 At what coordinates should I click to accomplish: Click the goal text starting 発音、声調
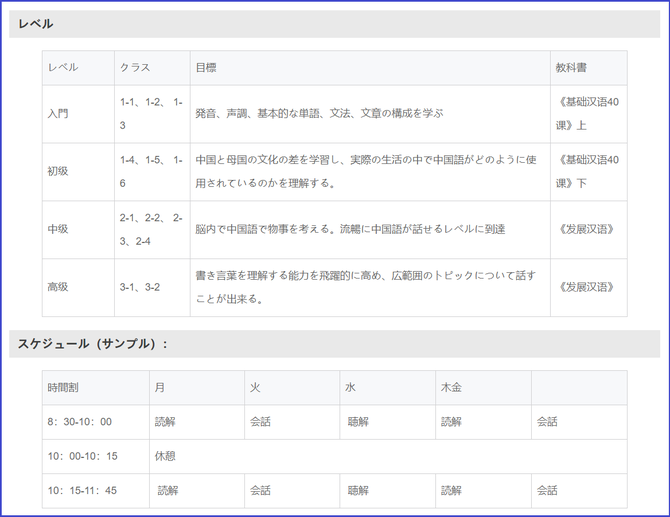(x=319, y=114)
